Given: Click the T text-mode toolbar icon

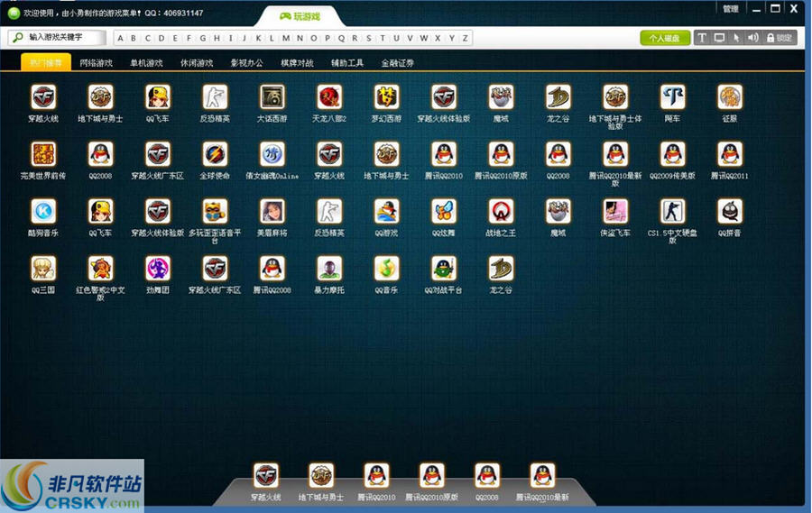Looking at the screenshot, I should coord(702,38).
